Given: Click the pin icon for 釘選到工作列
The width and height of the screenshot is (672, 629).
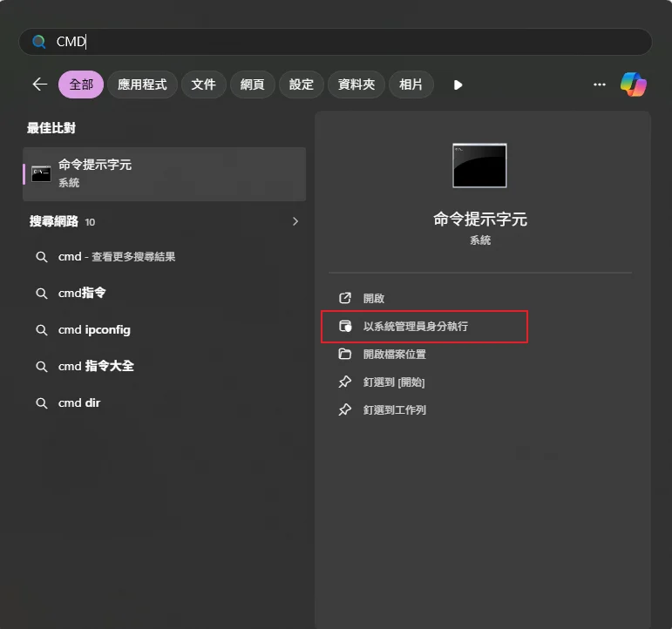Looking at the screenshot, I should (x=345, y=409).
